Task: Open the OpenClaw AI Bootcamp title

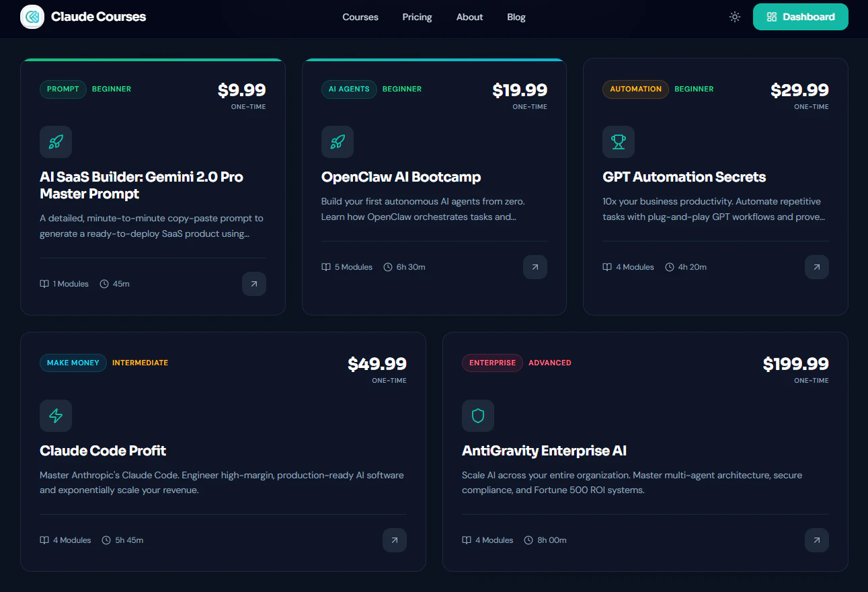Action: [401, 177]
